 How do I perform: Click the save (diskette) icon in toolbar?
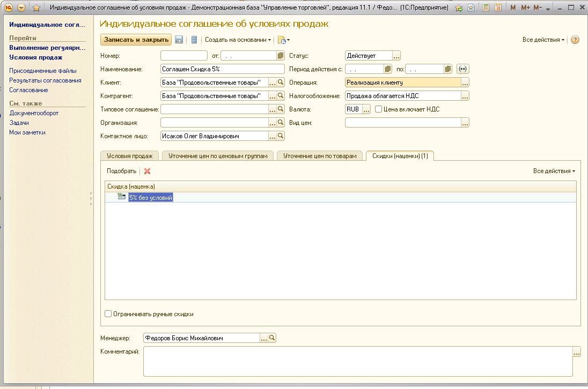[x=179, y=40]
